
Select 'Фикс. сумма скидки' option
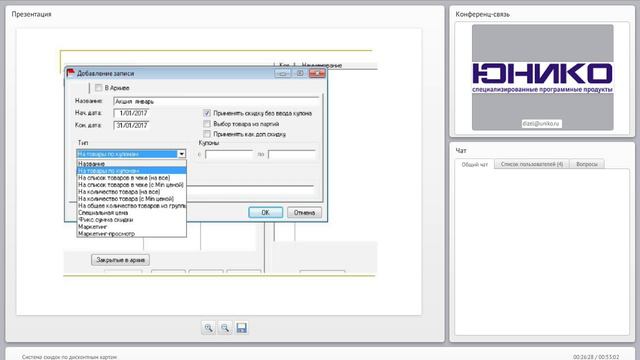pyautogui.click(x=131, y=220)
